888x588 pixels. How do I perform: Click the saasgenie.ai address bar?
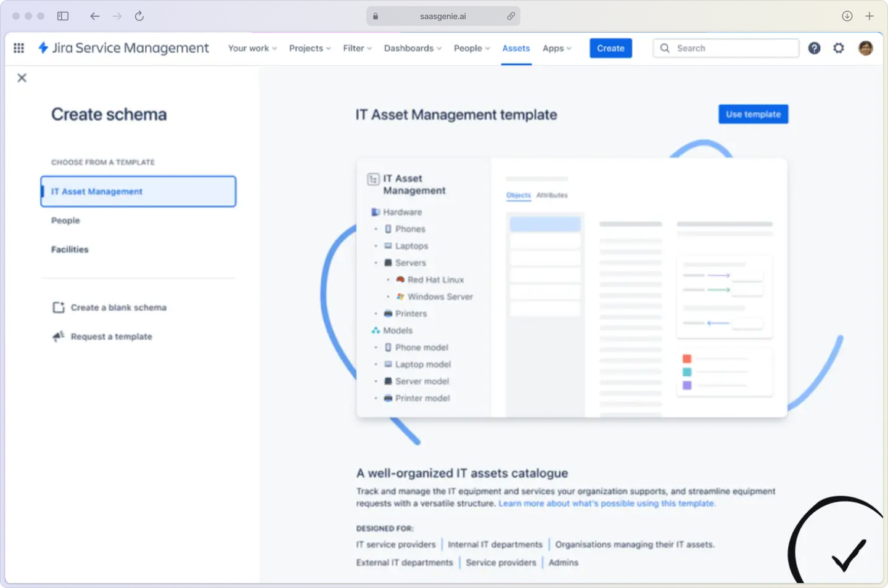(x=443, y=16)
